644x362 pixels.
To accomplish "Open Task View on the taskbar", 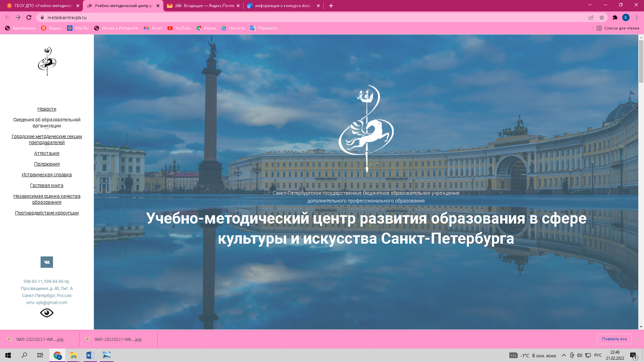I will [x=40, y=355].
